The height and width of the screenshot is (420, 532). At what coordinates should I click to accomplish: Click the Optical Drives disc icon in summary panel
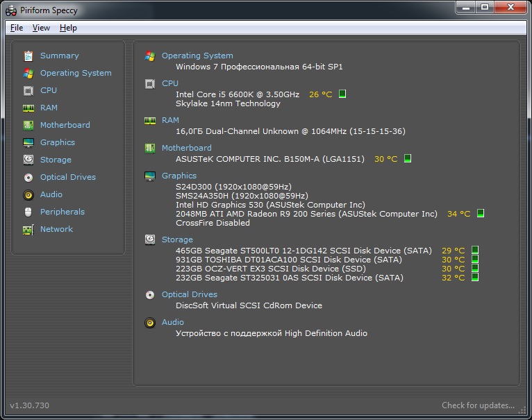pos(149,295)
